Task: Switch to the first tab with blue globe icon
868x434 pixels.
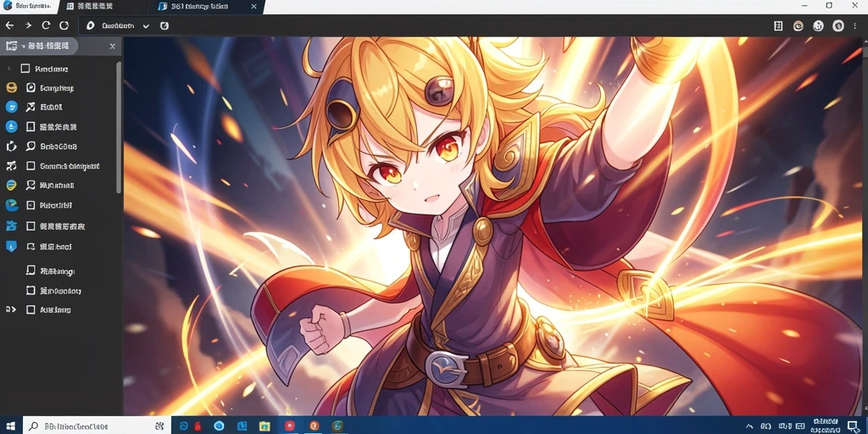Action: pyautogui.click(x=28, y=7)
